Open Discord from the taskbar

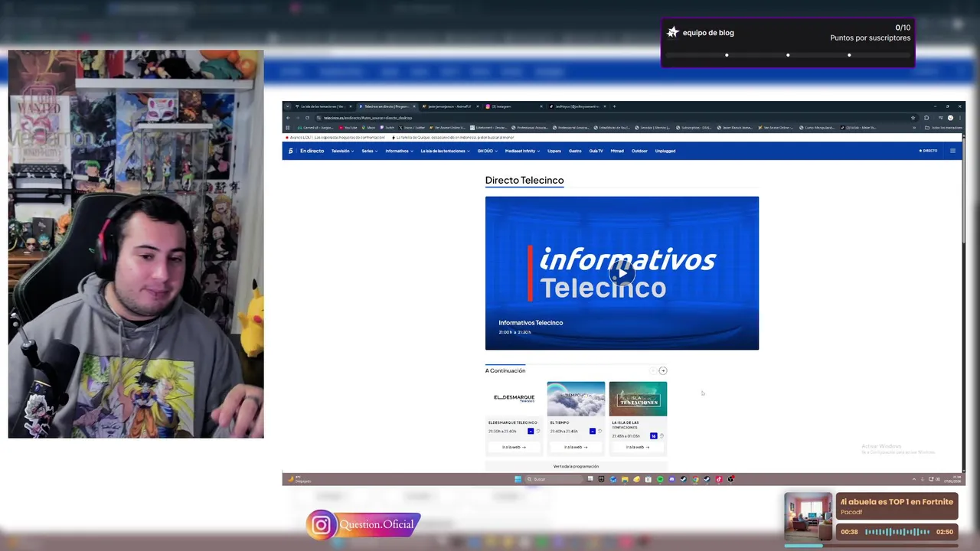point(671,479)
